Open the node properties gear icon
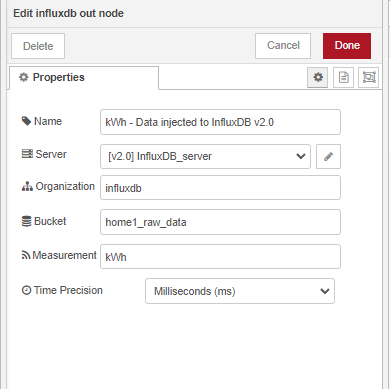 point(318,77)
